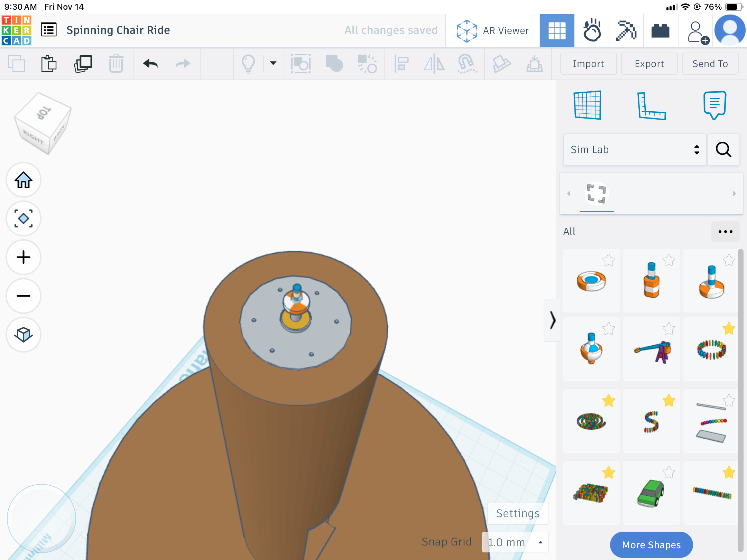The height and width of the screenshot is (560, 747).
Task: Open workplane Settings
Action: tap(518, 513)
